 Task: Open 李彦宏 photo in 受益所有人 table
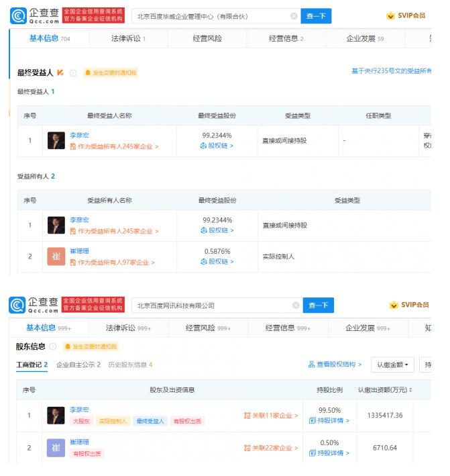(x=56, y=226)
